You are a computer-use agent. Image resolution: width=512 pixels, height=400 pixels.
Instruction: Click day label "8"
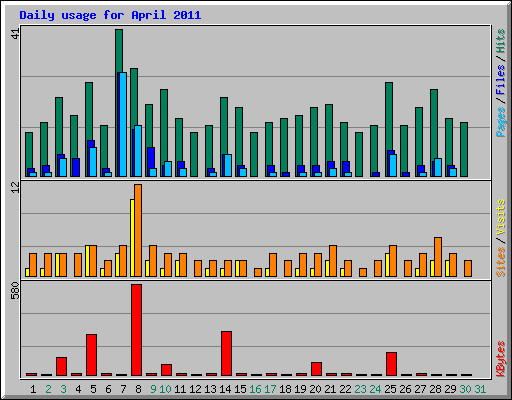click(138, 389)
